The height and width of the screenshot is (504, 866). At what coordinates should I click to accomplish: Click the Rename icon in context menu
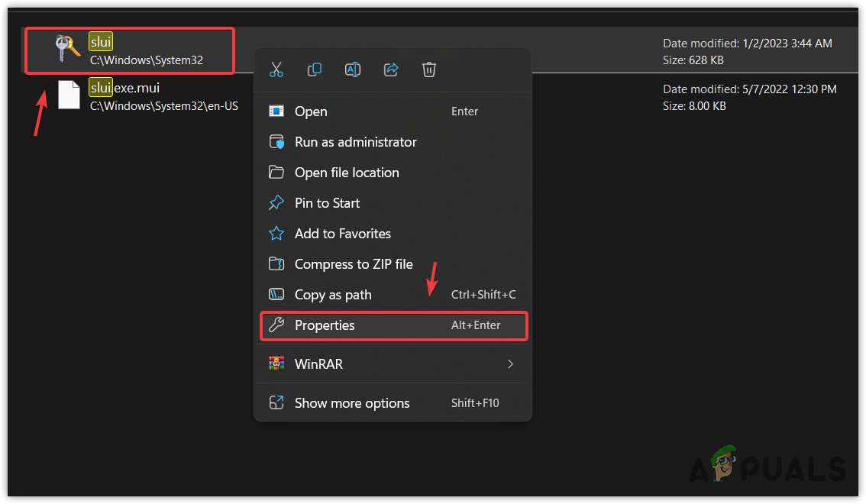(x=353, y=70)
